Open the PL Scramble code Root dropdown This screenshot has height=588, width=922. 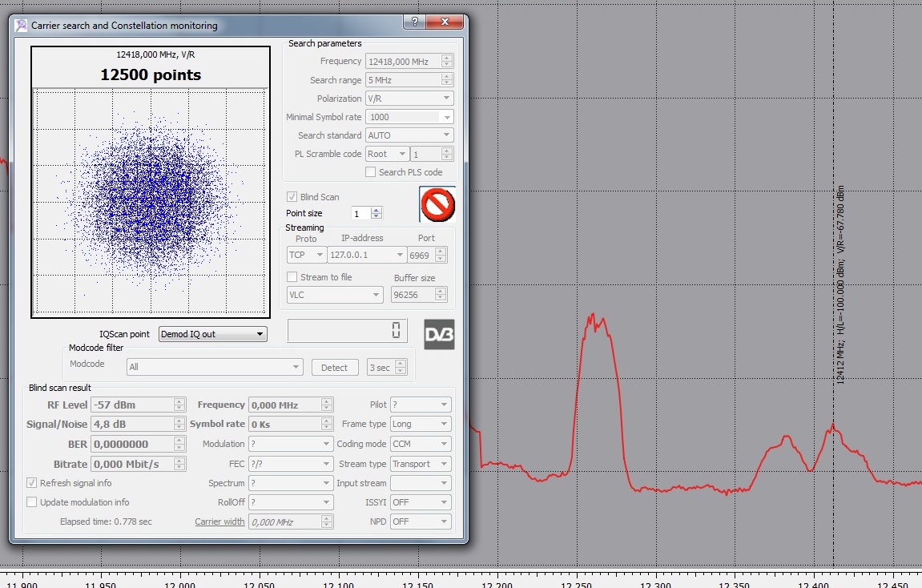coord(387,154)
